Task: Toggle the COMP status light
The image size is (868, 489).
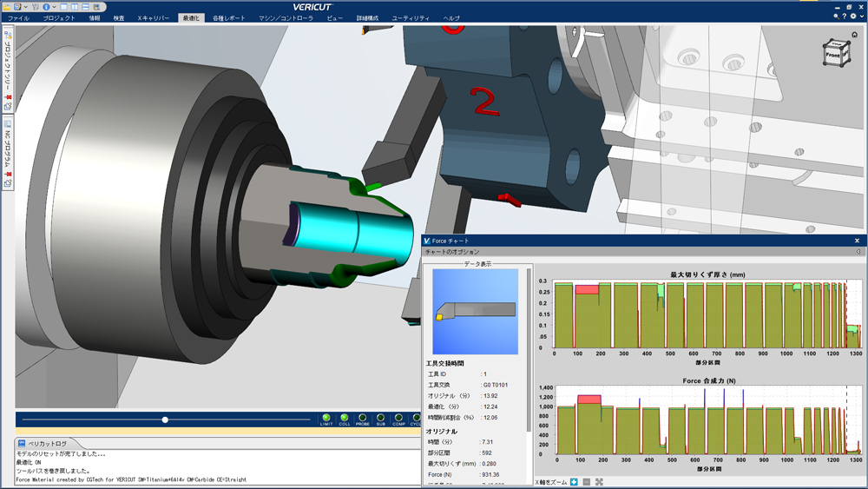Action: [398, 418]
